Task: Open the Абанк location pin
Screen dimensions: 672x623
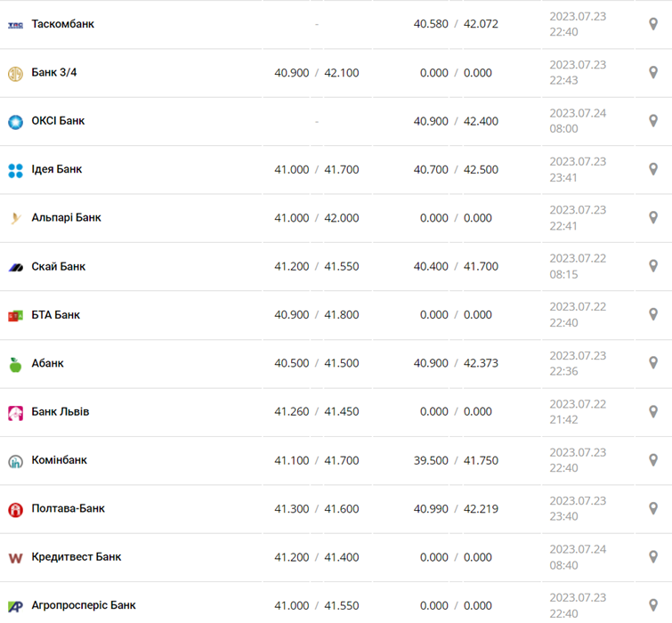Action: point(652,363)
